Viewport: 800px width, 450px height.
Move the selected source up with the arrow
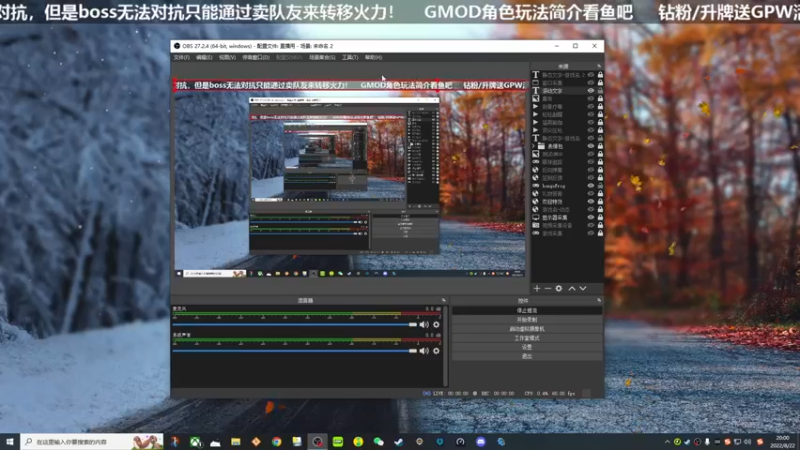coord(572,289)
